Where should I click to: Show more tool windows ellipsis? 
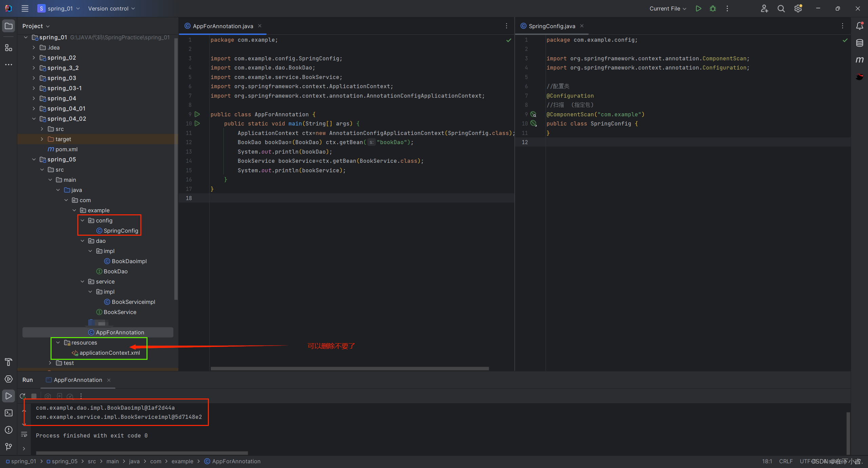pos(8,64)
